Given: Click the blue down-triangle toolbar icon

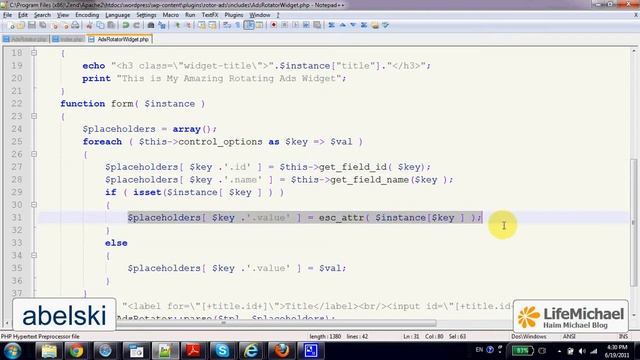Looking at the screenshot, I should click(x=353, y=25).
